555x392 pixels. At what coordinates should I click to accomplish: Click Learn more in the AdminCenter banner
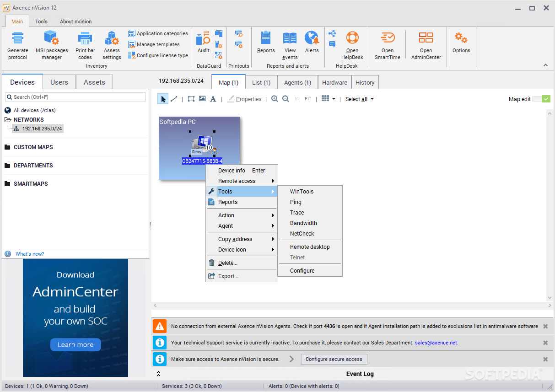point(75,345)
